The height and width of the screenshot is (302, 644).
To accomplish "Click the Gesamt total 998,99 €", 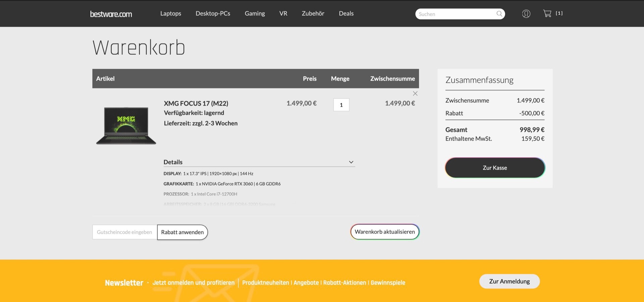I will tap(532, 130).
